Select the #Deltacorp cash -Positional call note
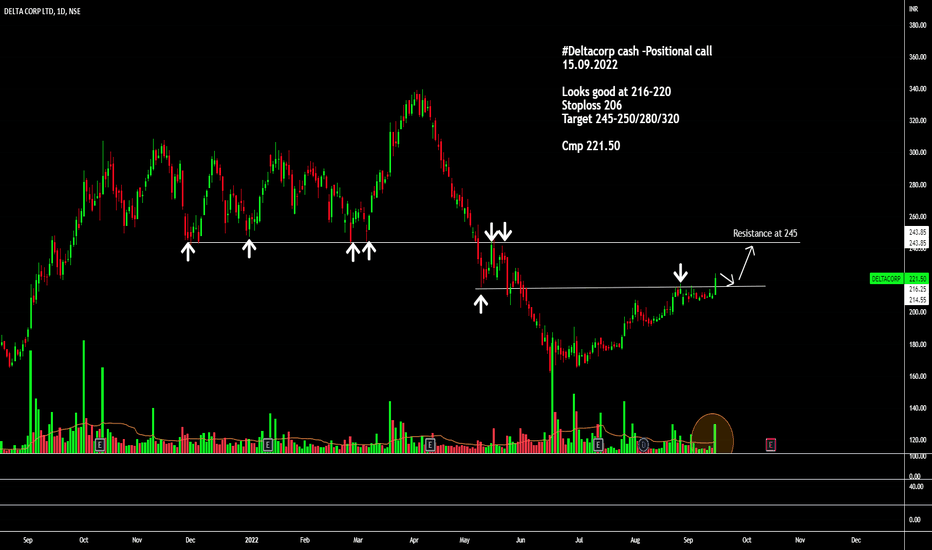932x550 pixels. (637, 52)
